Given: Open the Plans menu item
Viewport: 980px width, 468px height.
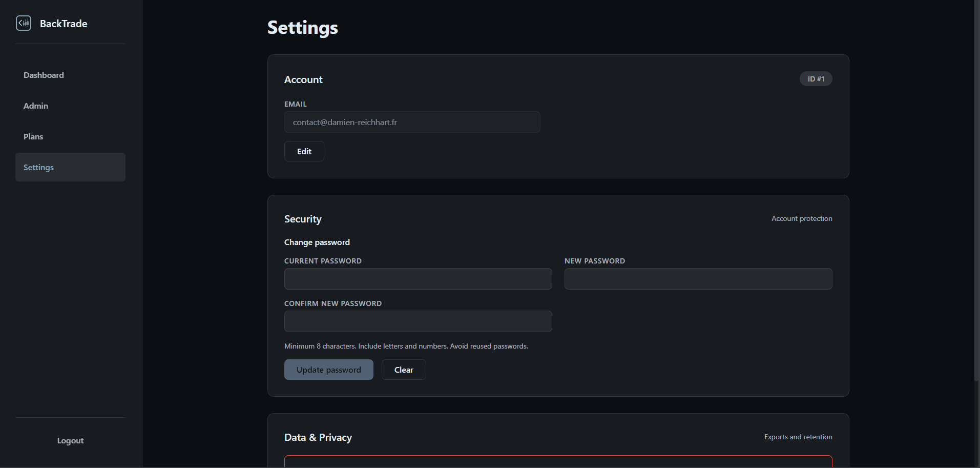Looking at the screenshot, I should (x=33, y=136).
